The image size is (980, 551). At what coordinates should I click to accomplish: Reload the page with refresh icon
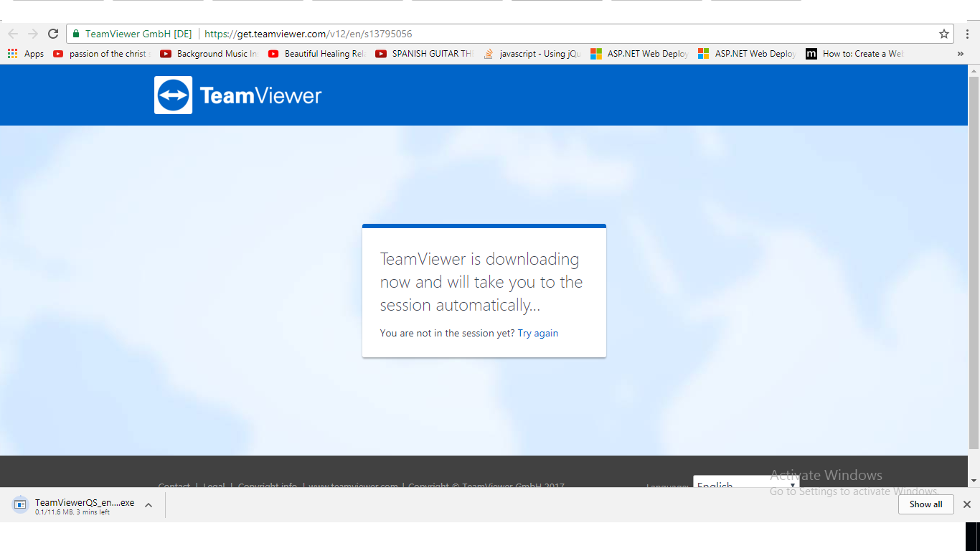click(53, 34)
